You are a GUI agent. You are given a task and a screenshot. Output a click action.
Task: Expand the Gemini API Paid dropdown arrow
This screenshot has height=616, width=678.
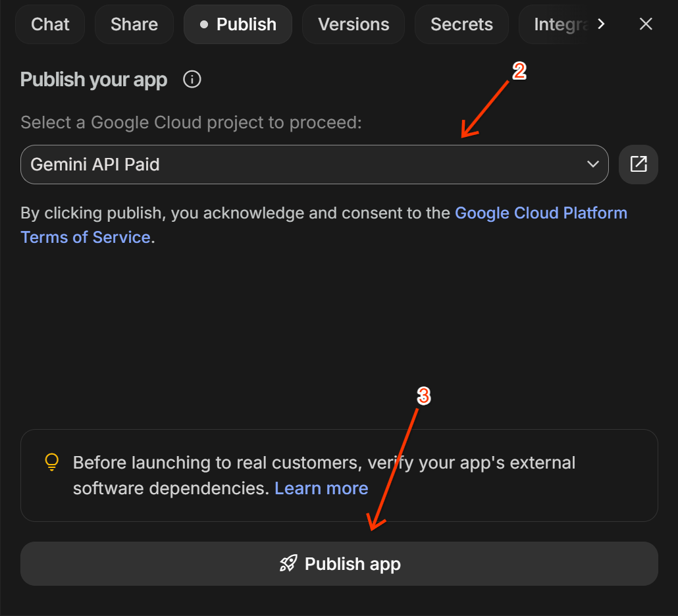[593, 164]
